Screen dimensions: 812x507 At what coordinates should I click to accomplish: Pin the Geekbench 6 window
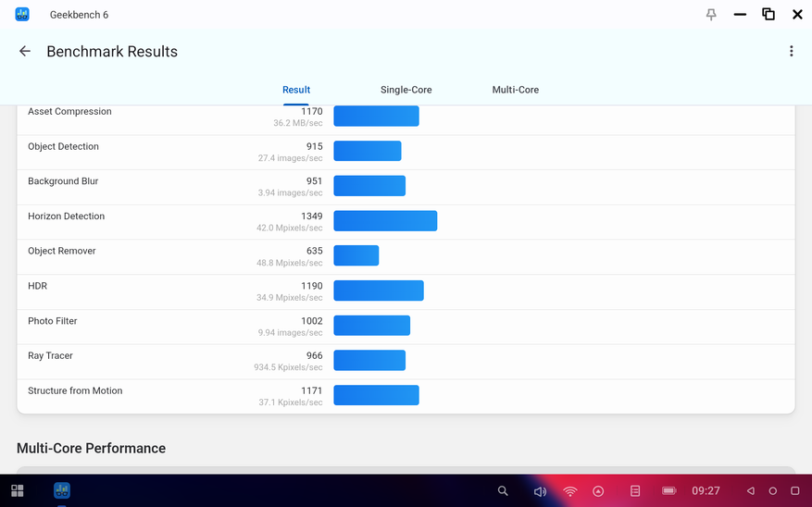pyautogui.click(x=711, y=15)
